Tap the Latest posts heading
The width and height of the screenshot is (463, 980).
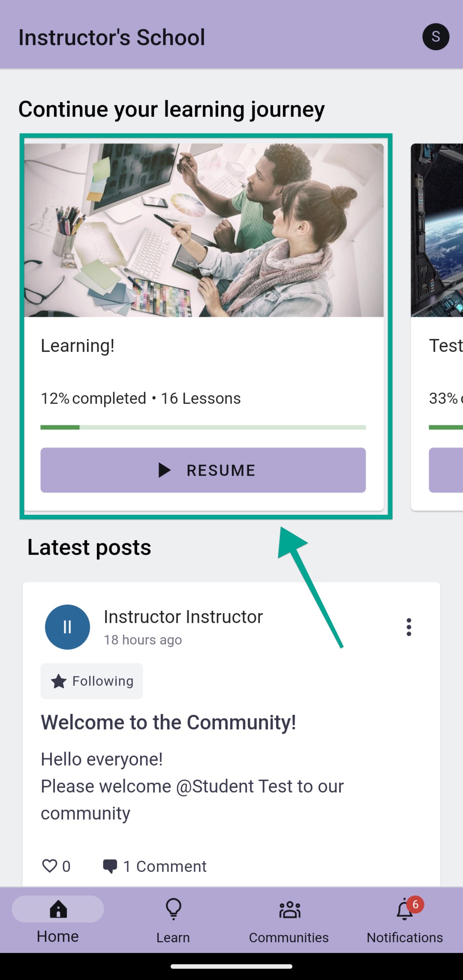[x=89, y=547]
